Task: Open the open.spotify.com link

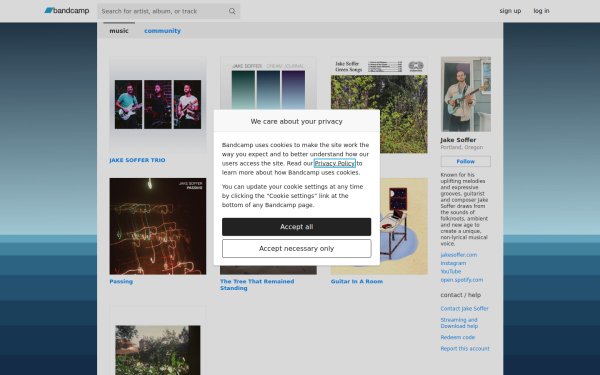Action: click(x=461, y=280)
